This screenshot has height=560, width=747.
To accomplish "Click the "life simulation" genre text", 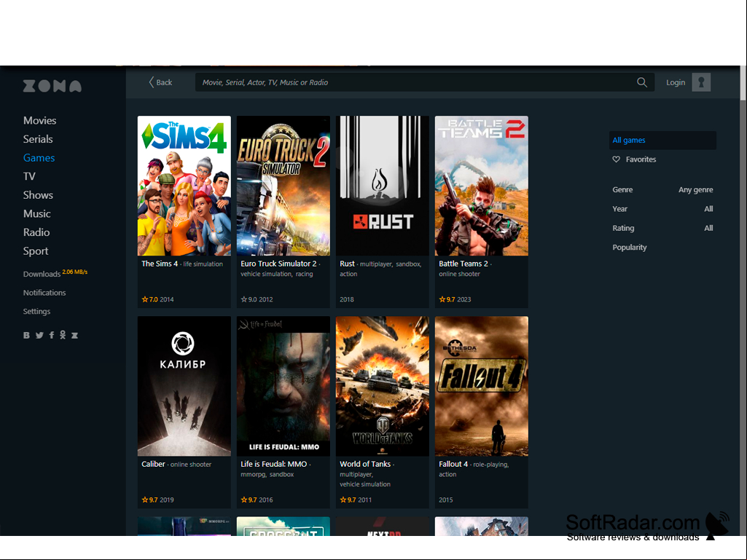I will (x=203, y=264).
